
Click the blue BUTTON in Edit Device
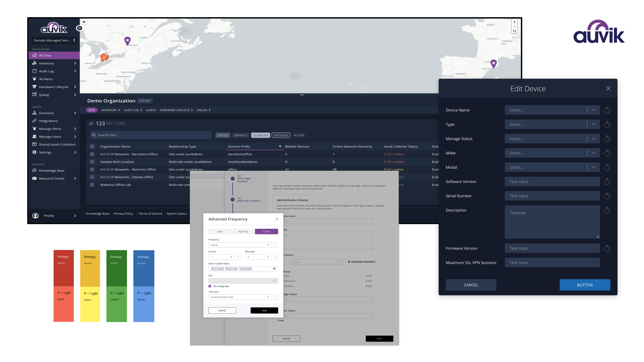pos(585,285)
